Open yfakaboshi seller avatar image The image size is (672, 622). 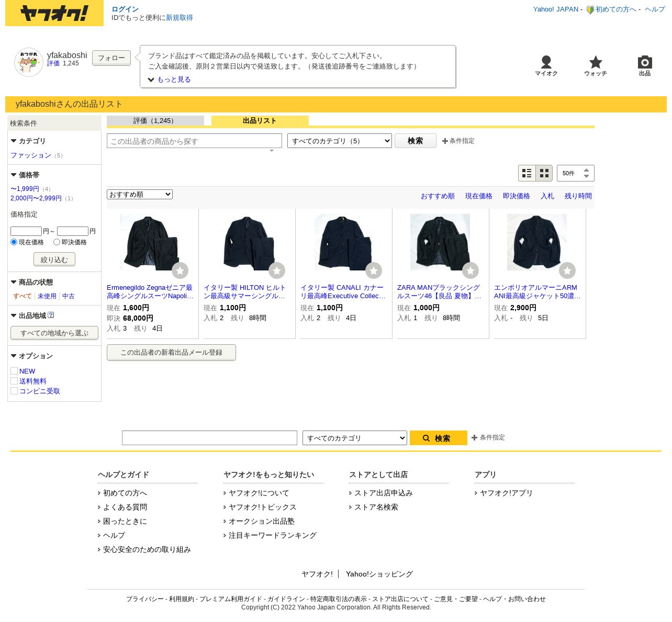click(x=29, y=62)
